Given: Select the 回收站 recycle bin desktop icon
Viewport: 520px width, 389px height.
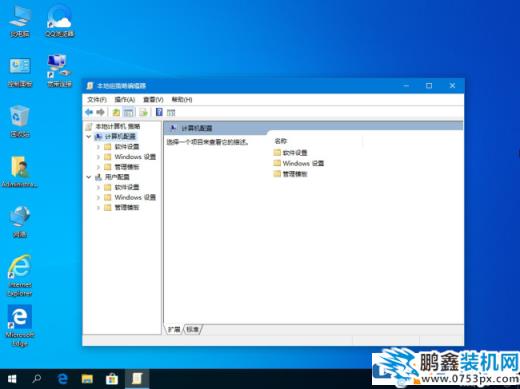Looking at the screenshot, I should click(20, 121).
